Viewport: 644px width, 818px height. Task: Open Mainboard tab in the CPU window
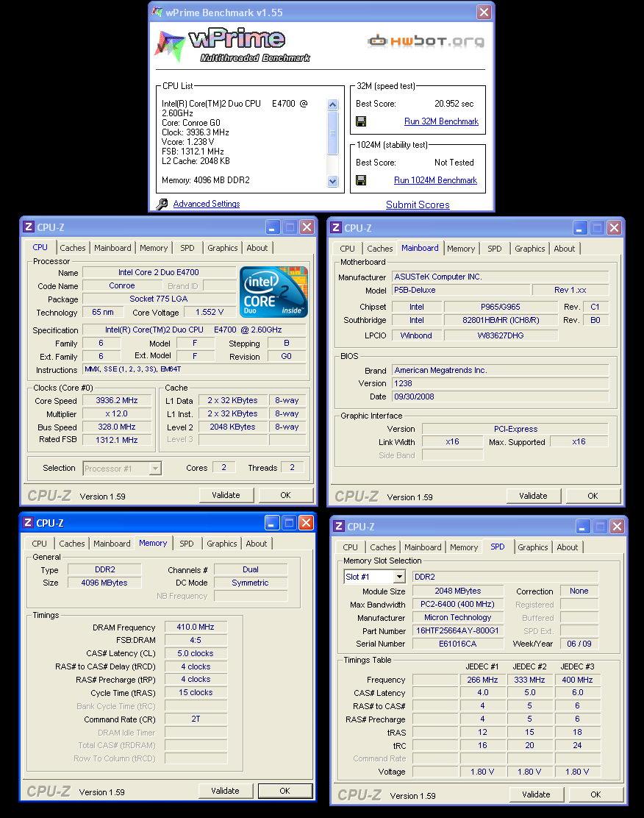(112, 249)
